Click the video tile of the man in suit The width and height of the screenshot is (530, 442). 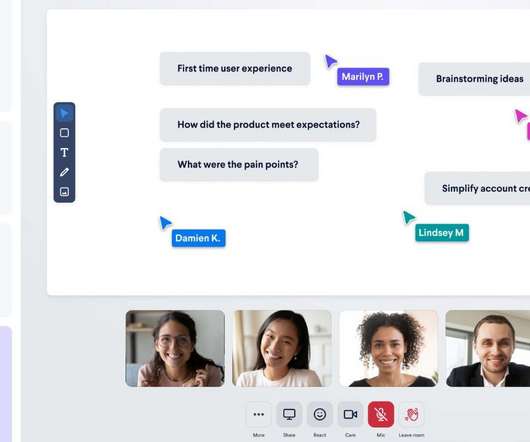tap(488, 348)
